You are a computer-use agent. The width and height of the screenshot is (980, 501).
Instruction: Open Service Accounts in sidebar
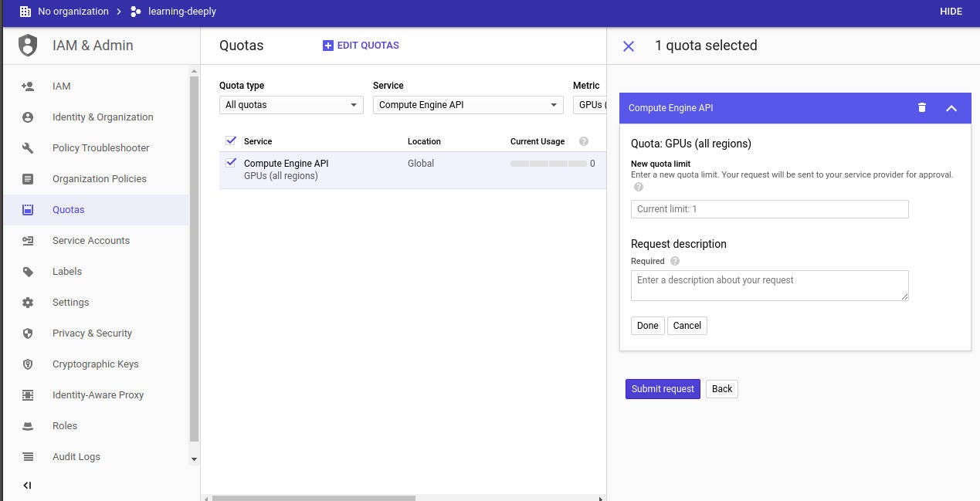90,241
